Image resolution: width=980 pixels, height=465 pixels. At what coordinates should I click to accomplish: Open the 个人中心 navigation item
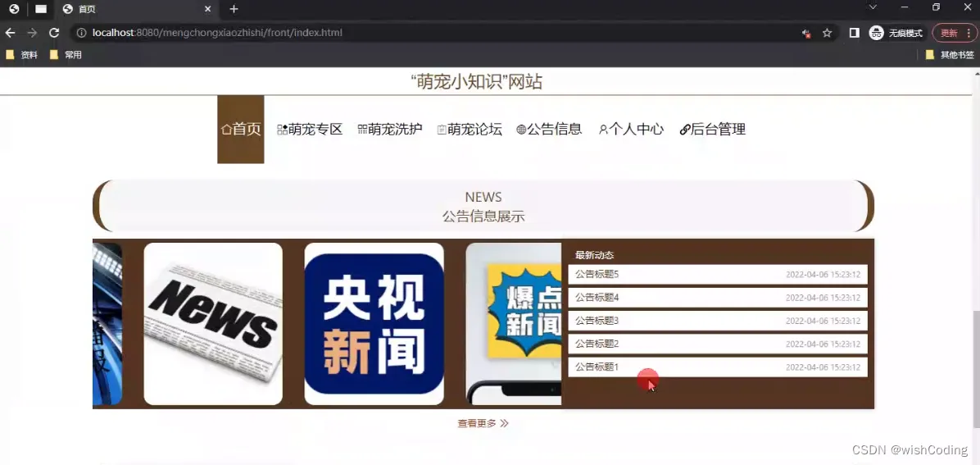[631, 130]
